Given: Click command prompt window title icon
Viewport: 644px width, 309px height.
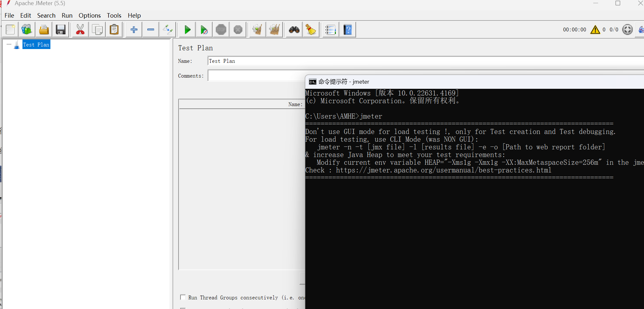Looking at the screenshot, I should pos(312,82).
